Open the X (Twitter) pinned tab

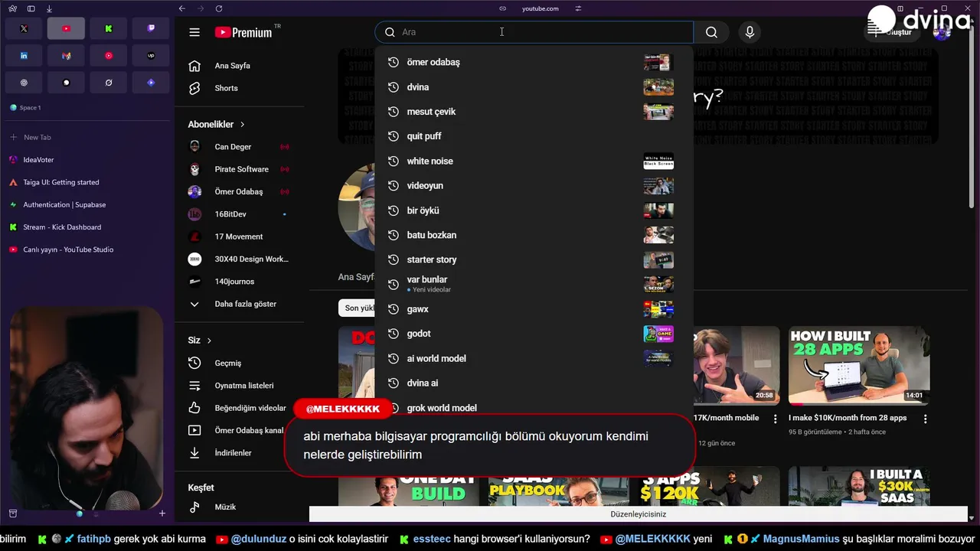(24, 28)
